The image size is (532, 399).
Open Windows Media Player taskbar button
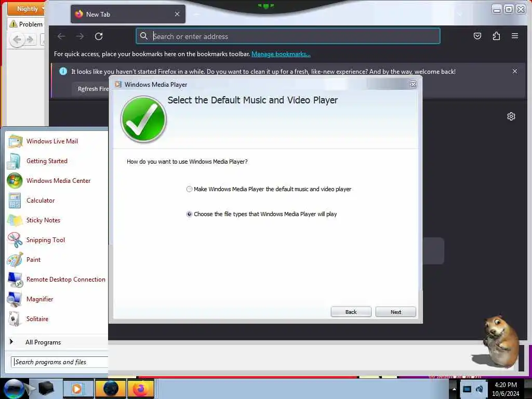point(78,389)
